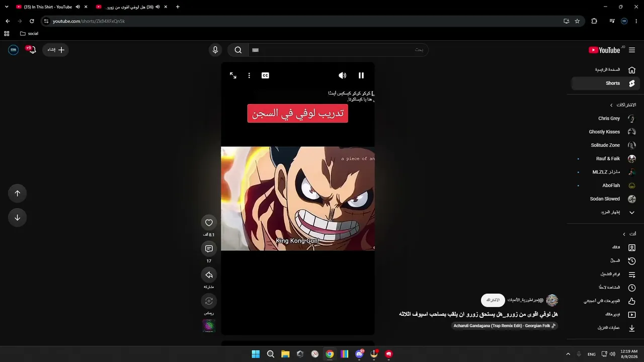Screen dimensions: 644x362
Task: Toggle closed captions on the Short
Action: coord(265,75)
